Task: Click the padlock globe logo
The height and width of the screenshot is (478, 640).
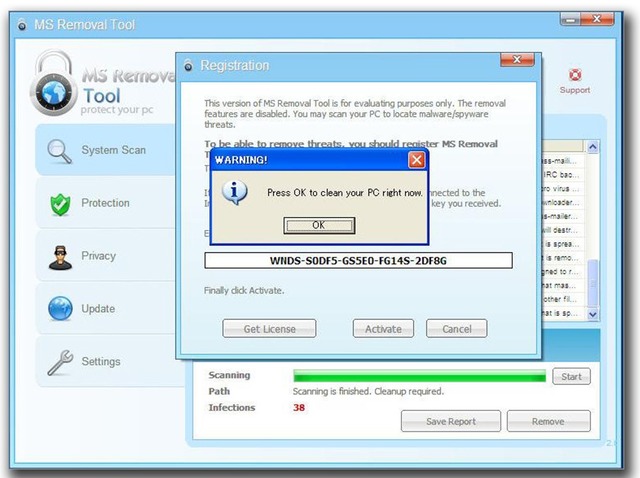Action: (x=53, y=83)
